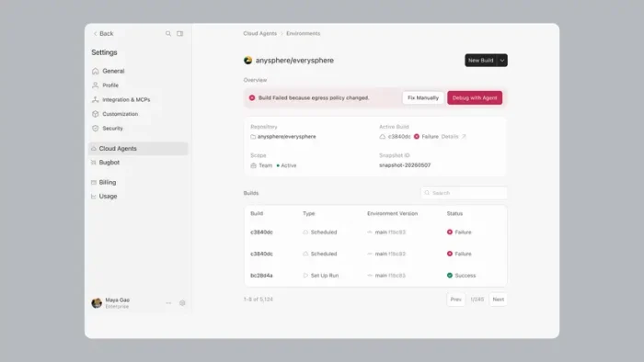The image size is (644, 362).
Task: Click the Prev pagination button
Action: click(456, 300)
